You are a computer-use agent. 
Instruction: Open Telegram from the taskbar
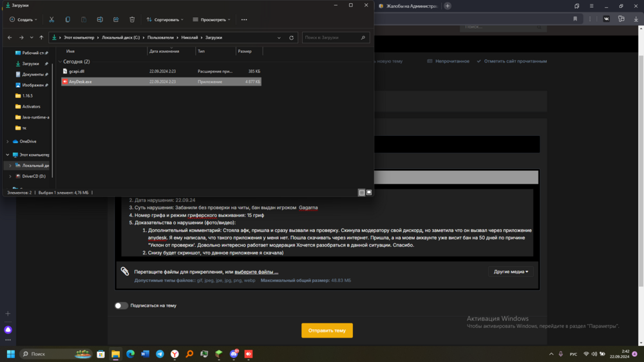pos(160,354)
